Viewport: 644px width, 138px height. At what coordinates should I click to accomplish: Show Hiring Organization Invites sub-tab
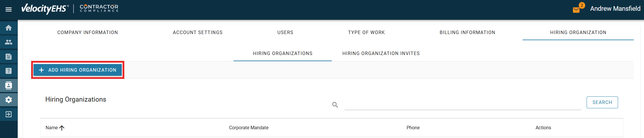click(381, 53)
